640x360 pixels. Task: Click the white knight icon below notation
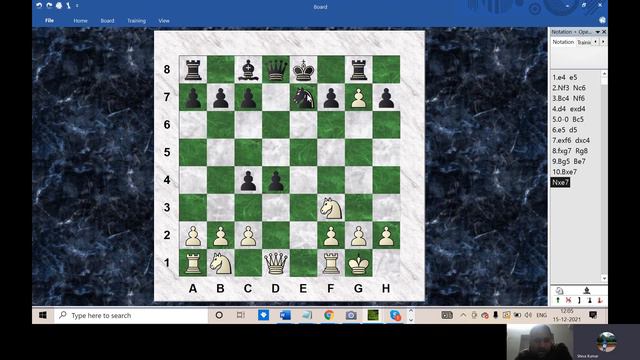560,291
